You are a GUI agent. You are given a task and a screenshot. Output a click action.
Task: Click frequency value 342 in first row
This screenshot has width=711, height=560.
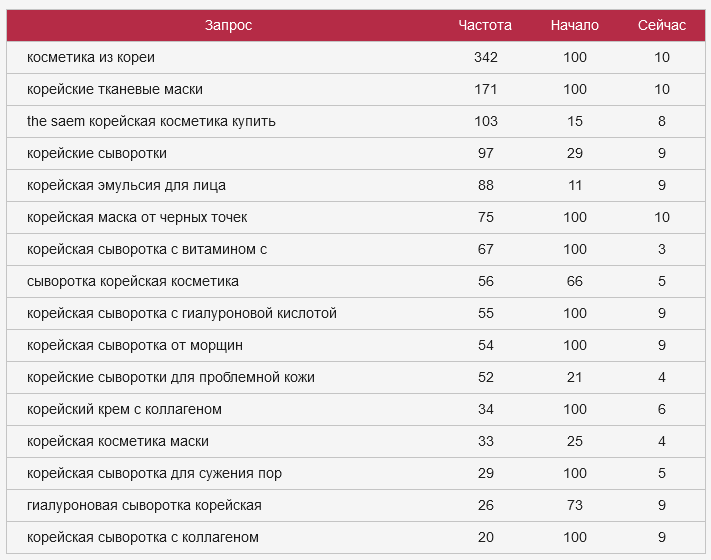(486, 57)
